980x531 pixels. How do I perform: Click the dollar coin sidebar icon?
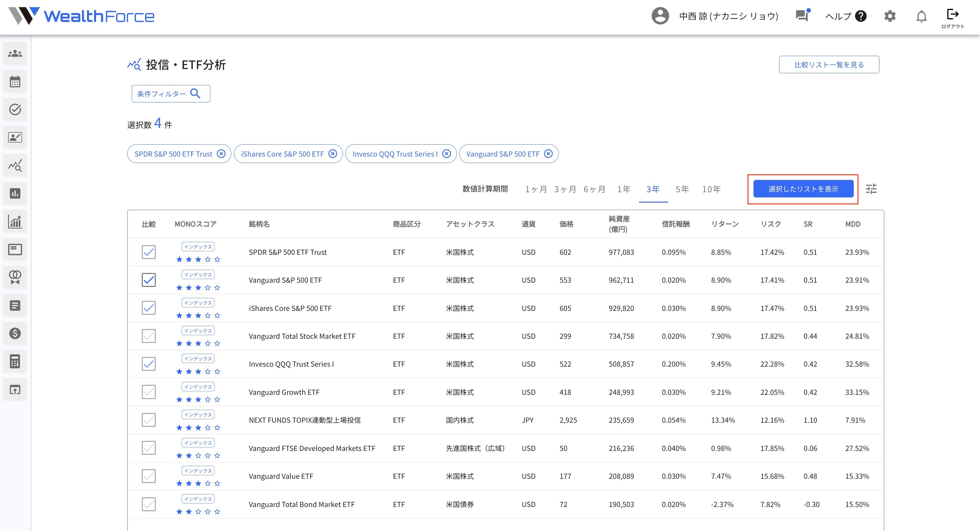[15, 333]
